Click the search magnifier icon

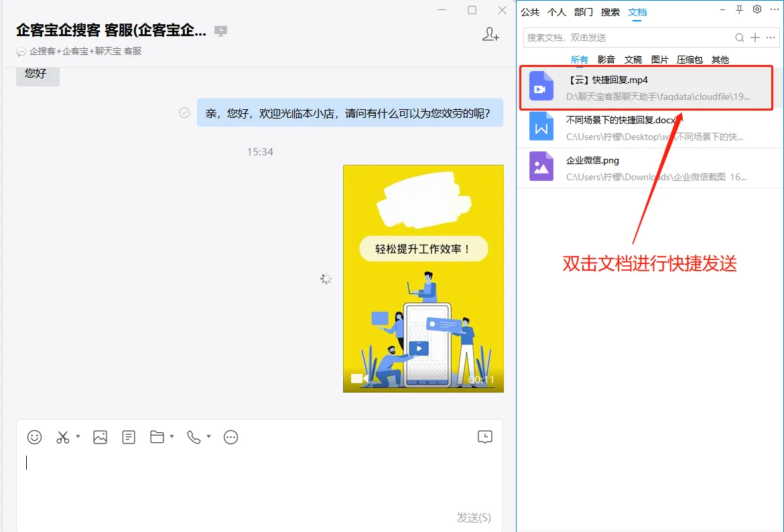coord(740,38)
